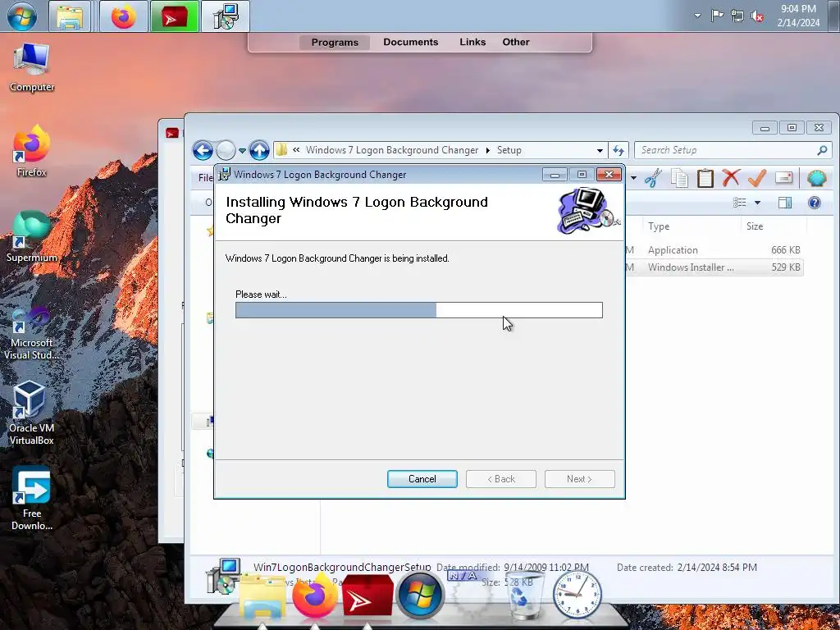Open Oracle VM VirtualBox shortcut
Image resolution: width=840 pixels, height=630 pixels.
pos(32,413)
